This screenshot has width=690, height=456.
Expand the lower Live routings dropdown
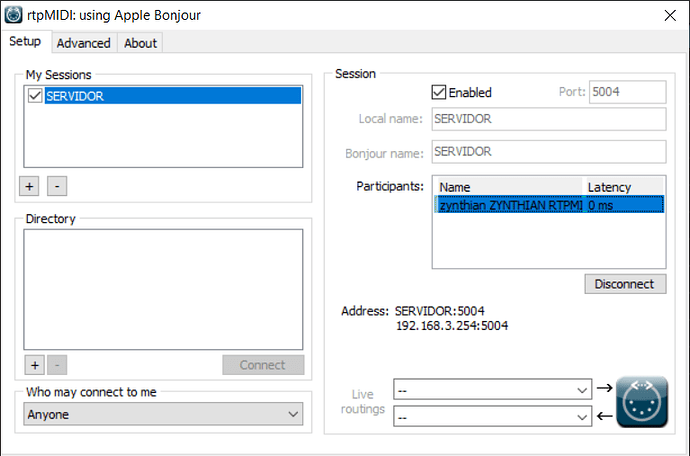492,415
